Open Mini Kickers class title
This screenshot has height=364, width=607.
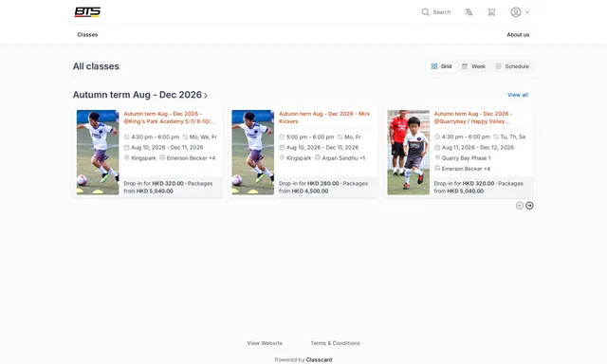coord(324,118)
